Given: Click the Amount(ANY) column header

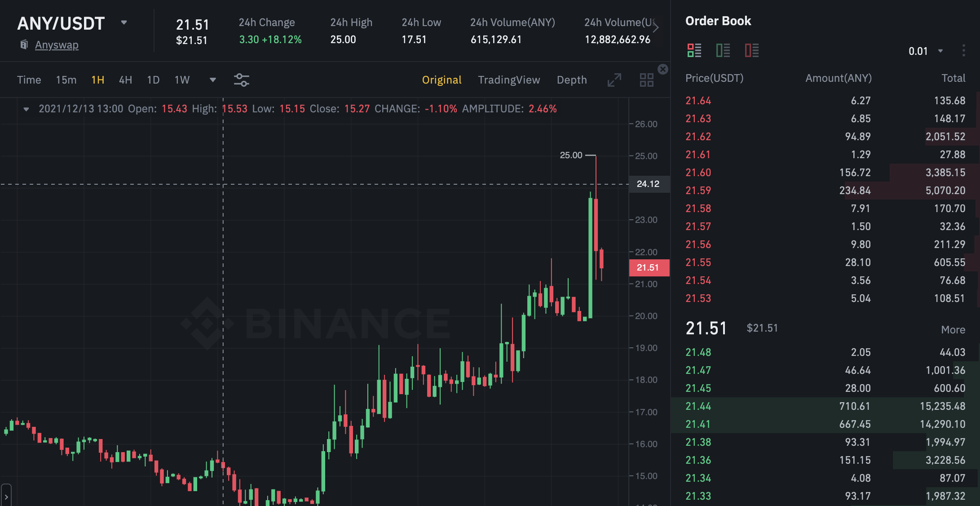Looking at the screenshot, I should click(839, 78).
